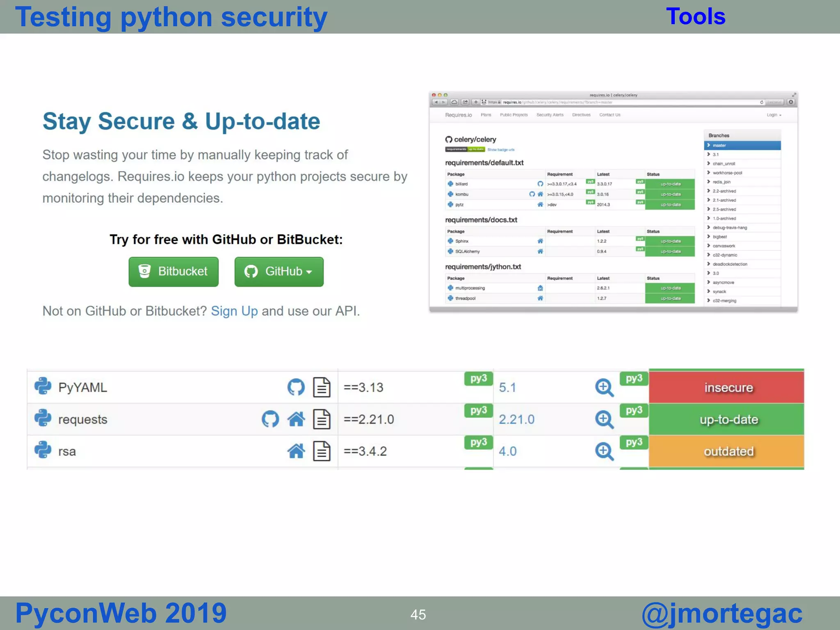The image size is (840, 630).
Task: Click the red insecure status cell
Action: [x=726, y=387]
